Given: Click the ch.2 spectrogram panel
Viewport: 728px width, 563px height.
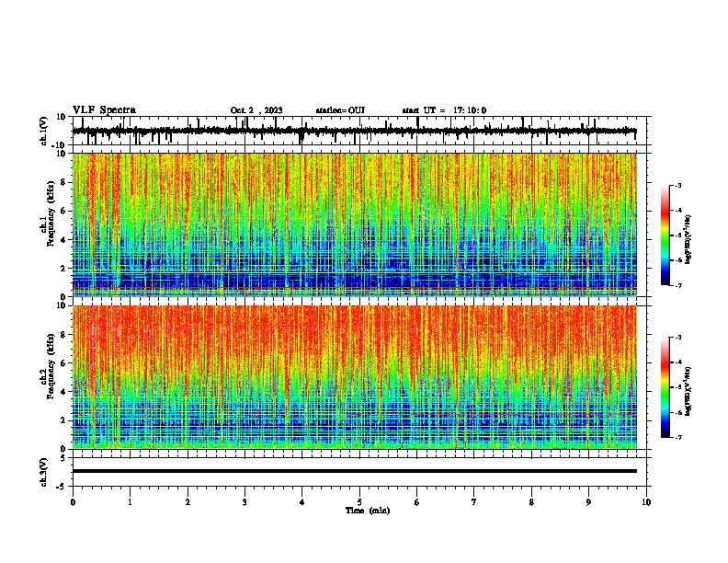Looking at the screenshot, I should pos(355,377).
